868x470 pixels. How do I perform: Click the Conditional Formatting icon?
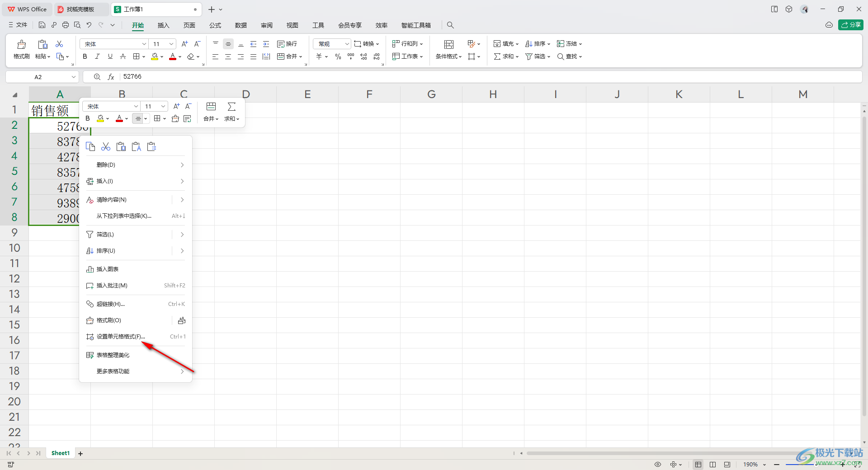tap(449, 44)
